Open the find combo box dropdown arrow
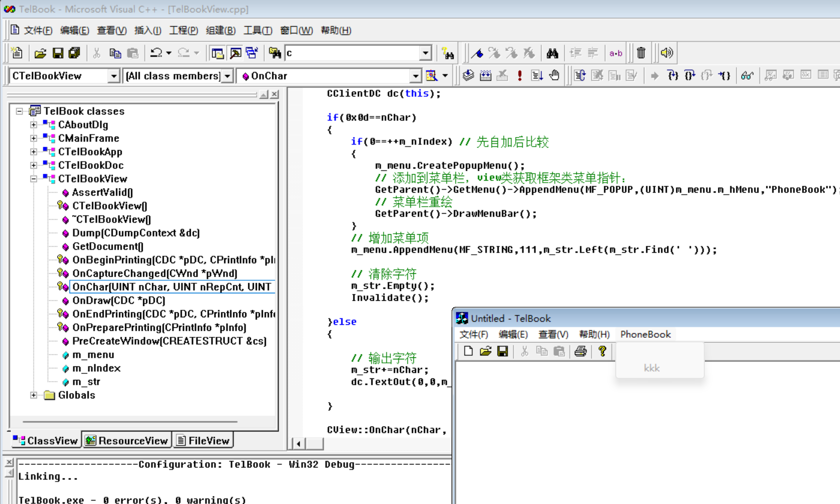The height and width of the screenshot is (504, 840). 426,53
